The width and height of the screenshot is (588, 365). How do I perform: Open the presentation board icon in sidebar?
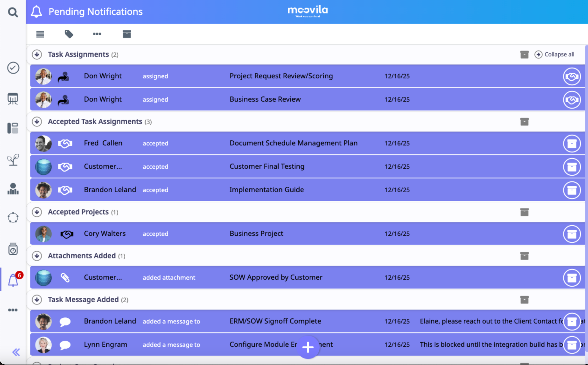point(13,99)
